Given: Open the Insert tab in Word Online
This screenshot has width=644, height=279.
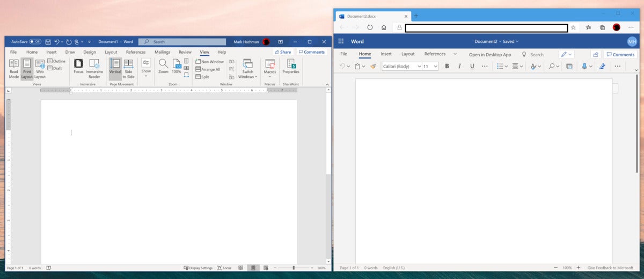Looking at the screenshot, I should click(386, 54).
